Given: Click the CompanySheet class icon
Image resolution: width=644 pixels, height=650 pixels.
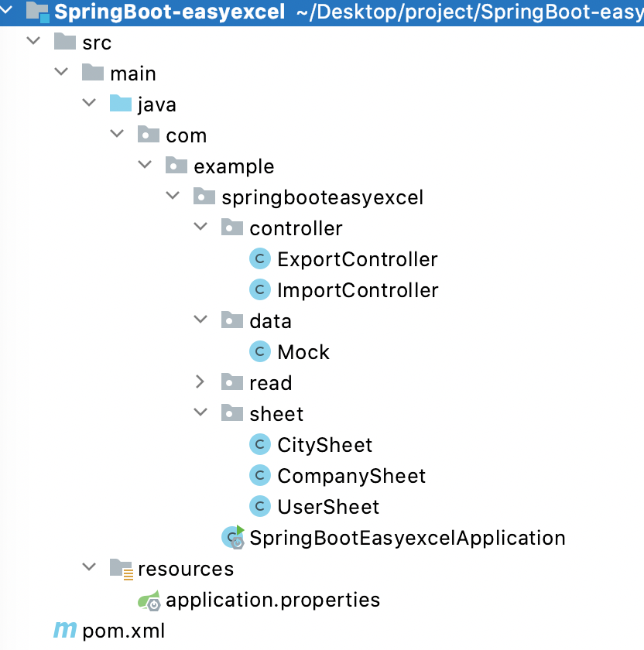Looking at the screenshot, I should click(x=260, y=475).
